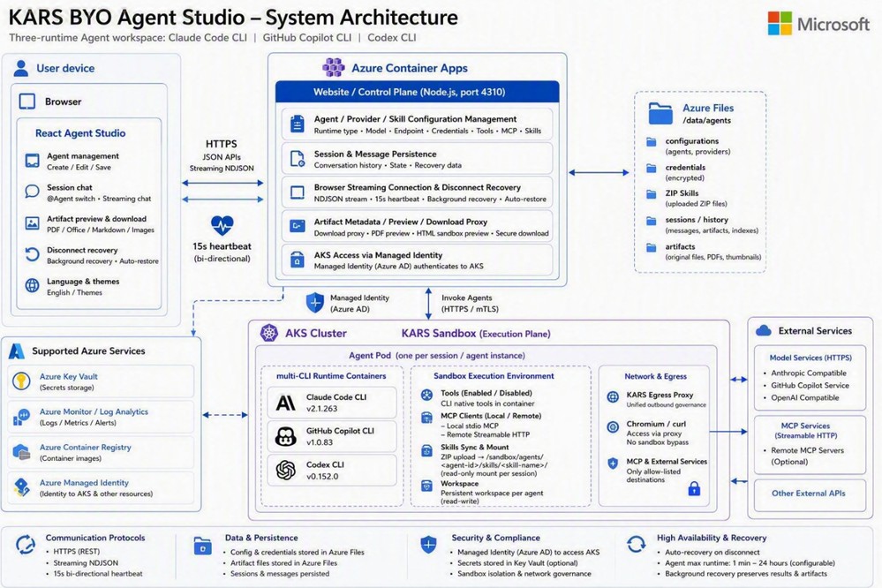The height and width of the screenshot is (588, 882).
Task: Click the Browser Streaming Connection & Disconnect Recovery box
Action: tap(417, 192)
